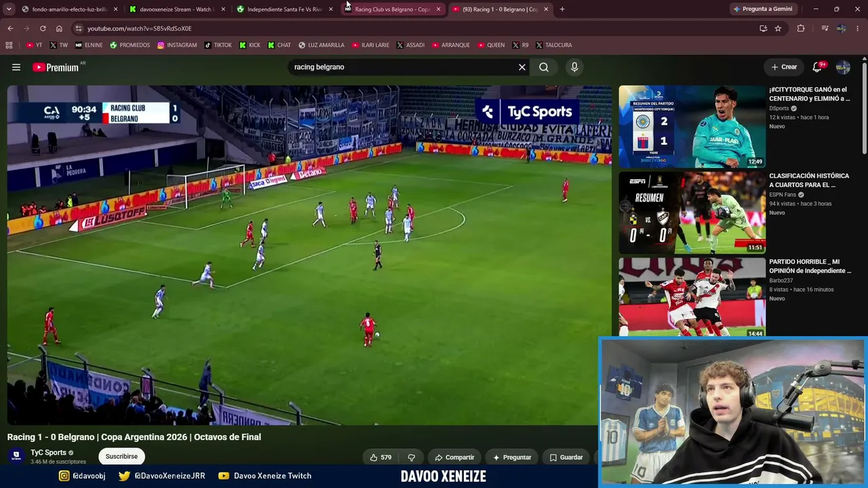Viewport: 868px width, 488px height.
Task: Go to YouTube Premium home logo
Action: click(56, 67)
